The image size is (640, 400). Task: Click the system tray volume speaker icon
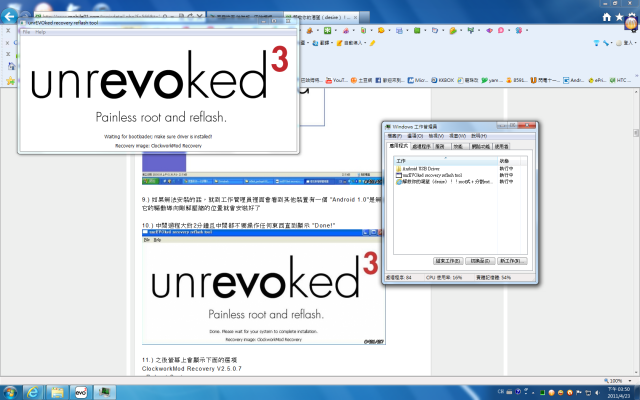click(x=597, y=393)
